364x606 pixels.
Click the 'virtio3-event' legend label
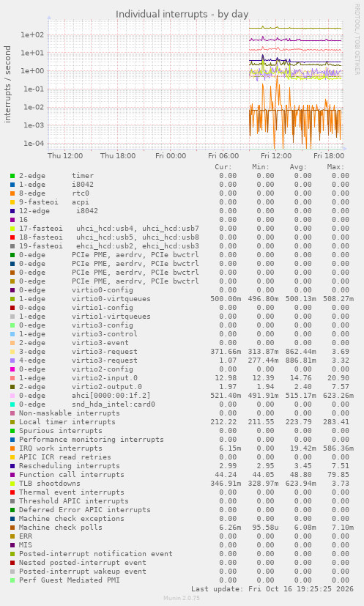click(x=100, y=343)
